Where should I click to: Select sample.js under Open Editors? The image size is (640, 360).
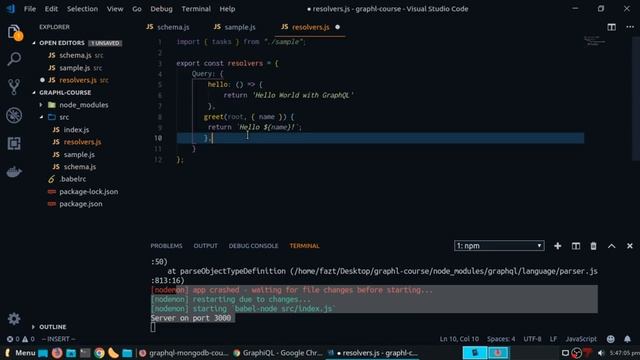74,68
